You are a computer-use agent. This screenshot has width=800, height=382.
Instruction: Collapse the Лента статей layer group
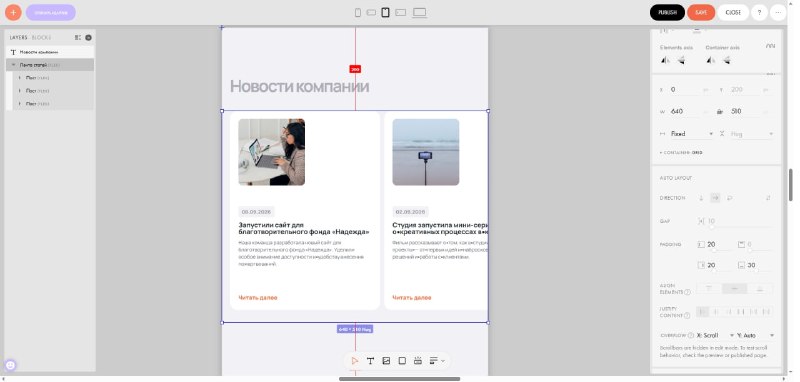pos(14,65)
